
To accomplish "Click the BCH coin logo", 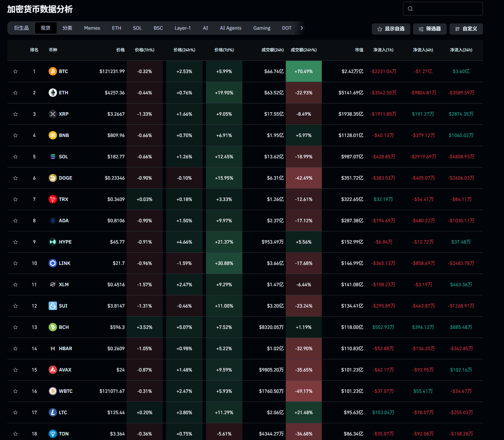I will pyautogui.click(x=53, y=327).
